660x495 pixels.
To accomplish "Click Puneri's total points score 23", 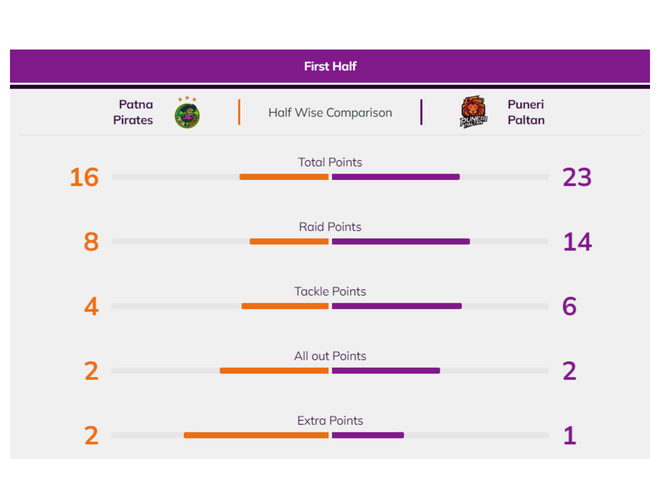I will click(577, 178).
